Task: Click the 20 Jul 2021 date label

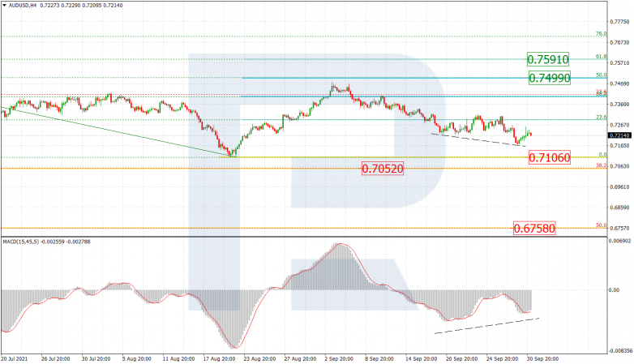Action: (x=15, y=359)
